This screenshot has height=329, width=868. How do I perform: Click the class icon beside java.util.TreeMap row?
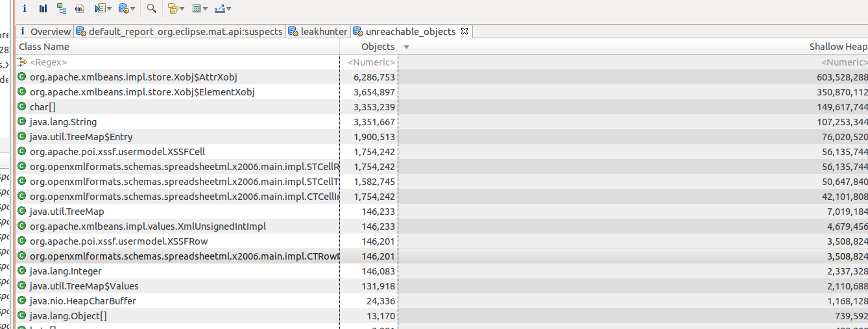pyautogui.click(x=21, y=211)
